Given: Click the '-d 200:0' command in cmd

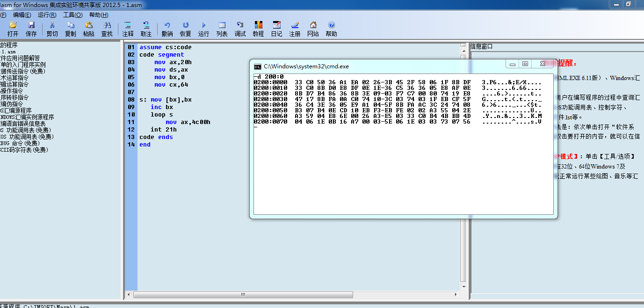Looking at the screenshot, I should tap(268, 76).
